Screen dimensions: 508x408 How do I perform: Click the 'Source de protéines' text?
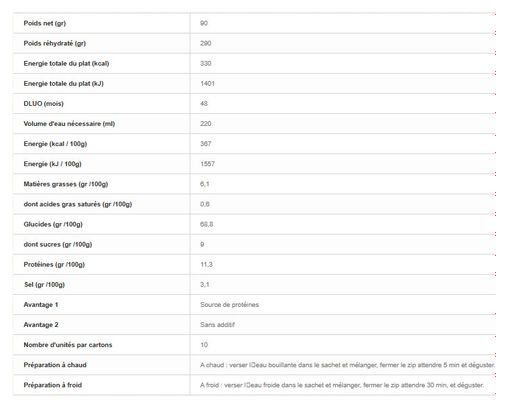coord(229,305)
